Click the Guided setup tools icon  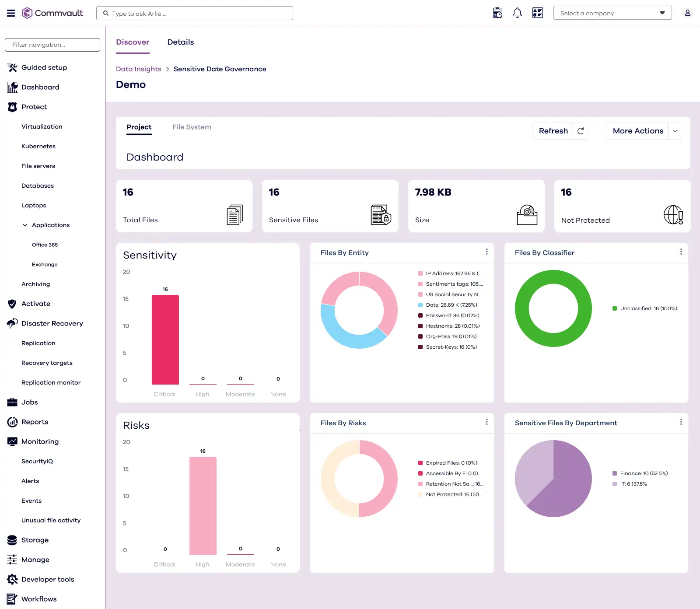(12, 67)
